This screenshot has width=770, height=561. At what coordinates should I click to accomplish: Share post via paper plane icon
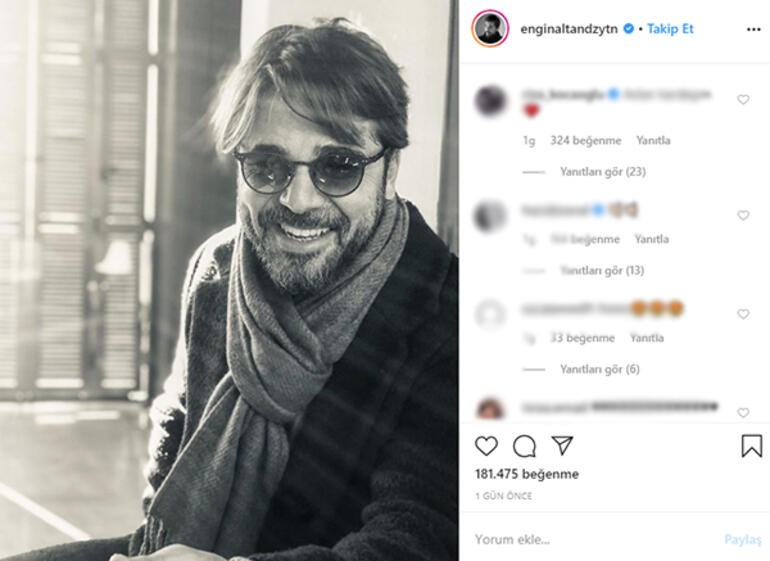pos(562,446)
